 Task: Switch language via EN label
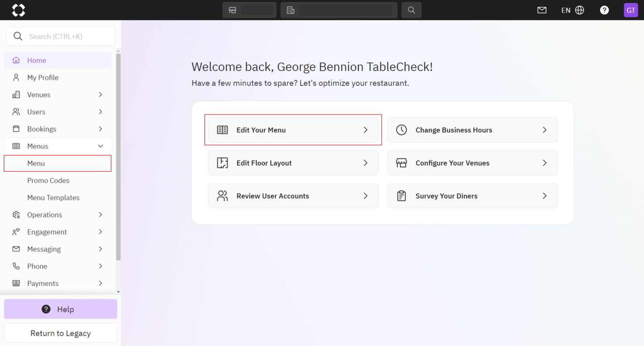(566, 10)
